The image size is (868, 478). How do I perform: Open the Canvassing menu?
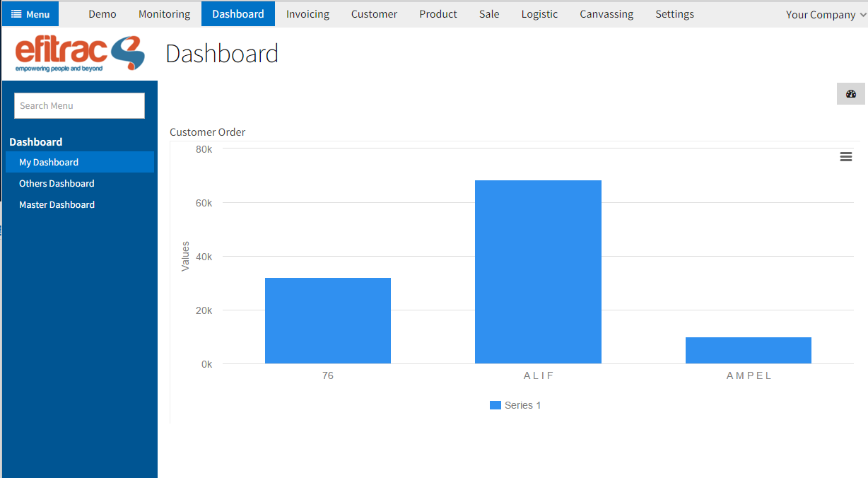click(606, 14)
